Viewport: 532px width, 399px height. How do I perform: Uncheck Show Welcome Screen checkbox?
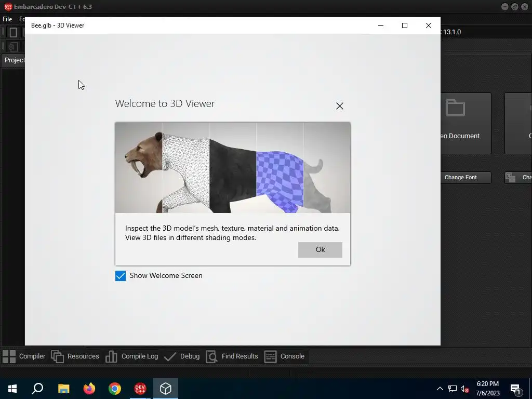121,276
